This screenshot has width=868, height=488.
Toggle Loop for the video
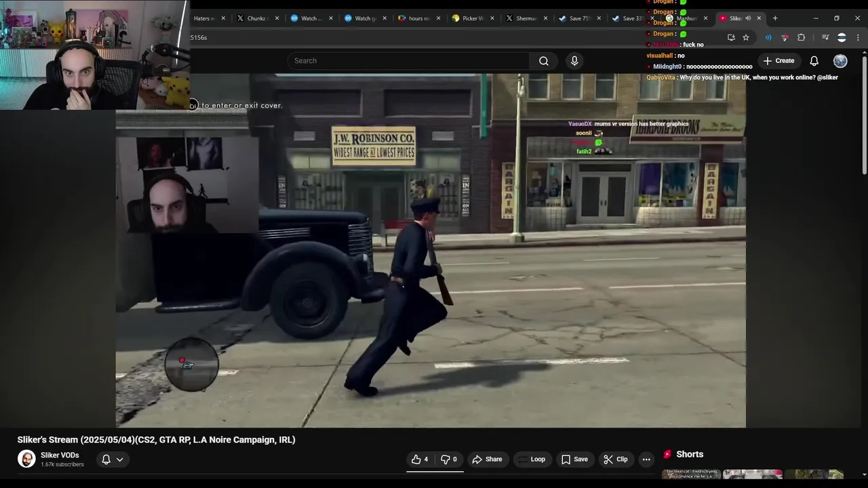pos(531,460)
